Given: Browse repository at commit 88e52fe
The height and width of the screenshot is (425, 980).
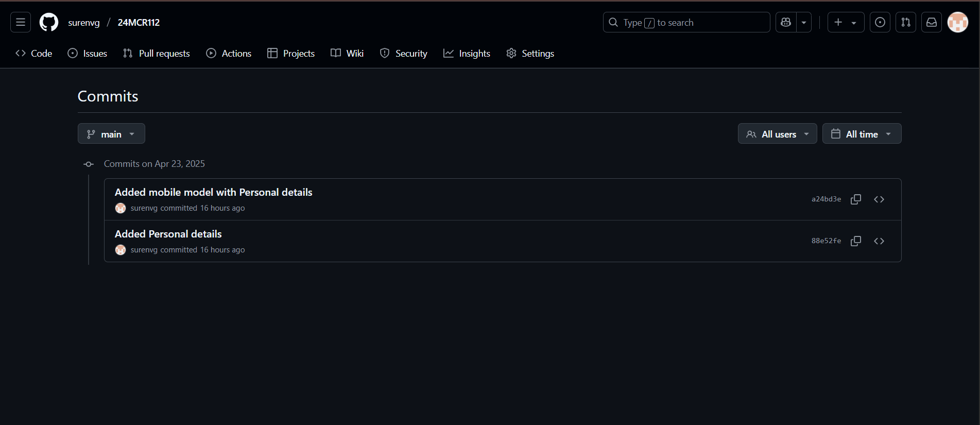Looking at the screenshot, I should 879,241.
